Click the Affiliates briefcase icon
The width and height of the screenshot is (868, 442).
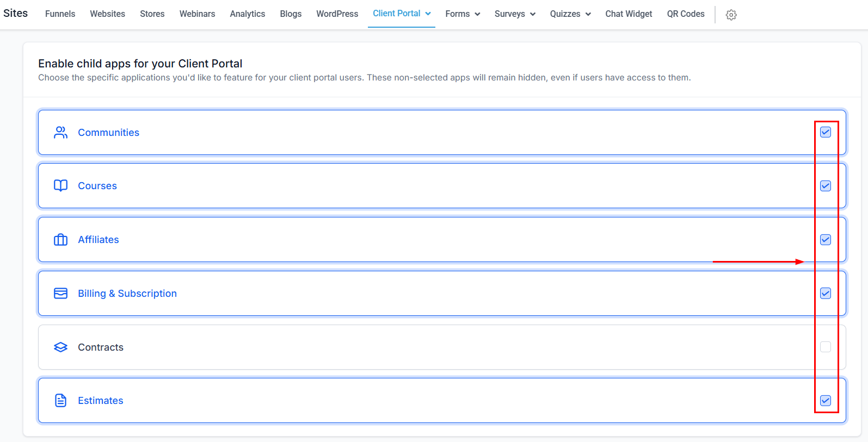[60, 240]
